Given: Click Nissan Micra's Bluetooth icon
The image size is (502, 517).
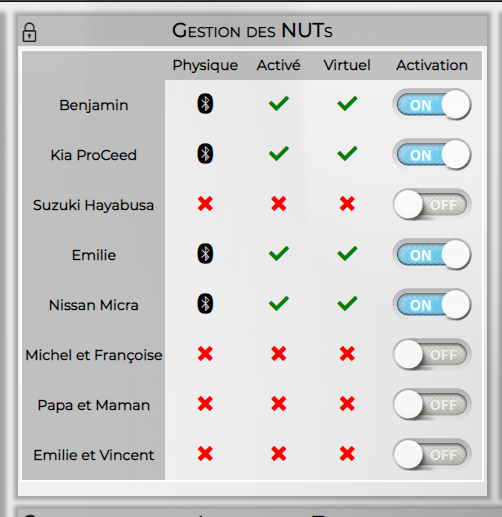Looking at the screenshot, I should coord(205,303).
